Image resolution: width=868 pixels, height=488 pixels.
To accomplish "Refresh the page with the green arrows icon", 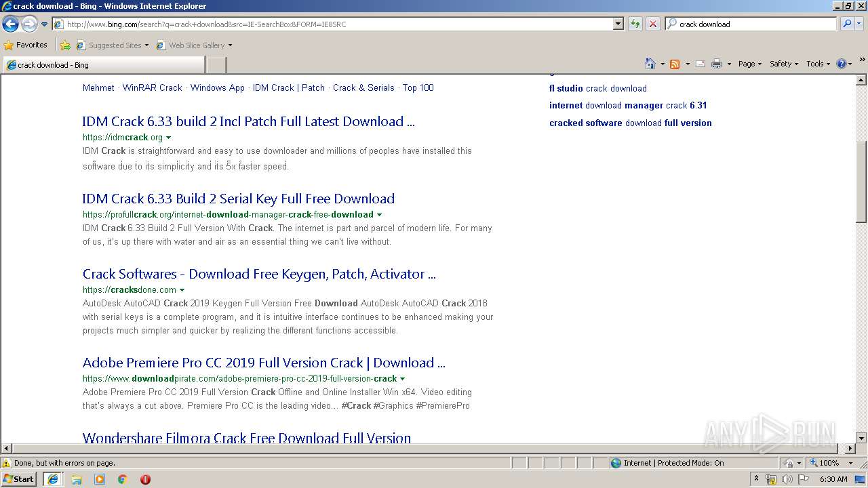I will click(635, 24).
